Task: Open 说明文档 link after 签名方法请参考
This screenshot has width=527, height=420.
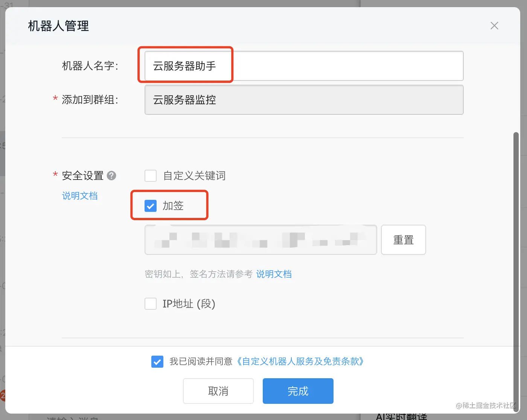Action: pos(274,274)
